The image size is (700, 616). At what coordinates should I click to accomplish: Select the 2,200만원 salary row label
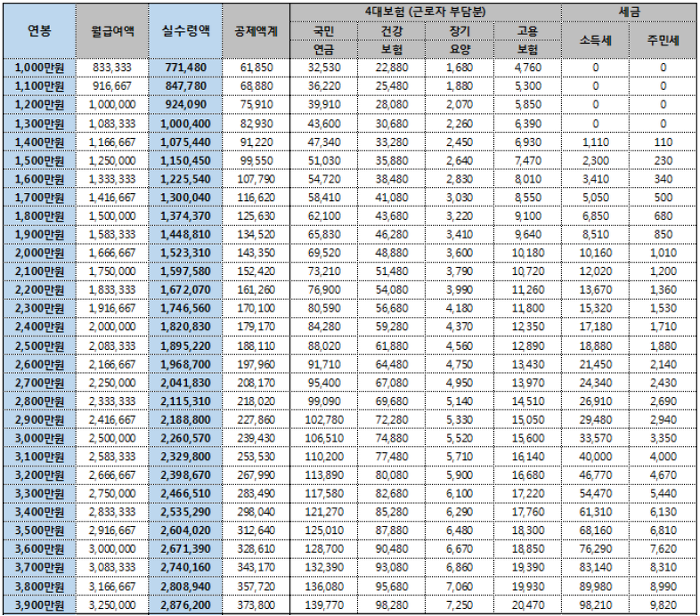40,290
